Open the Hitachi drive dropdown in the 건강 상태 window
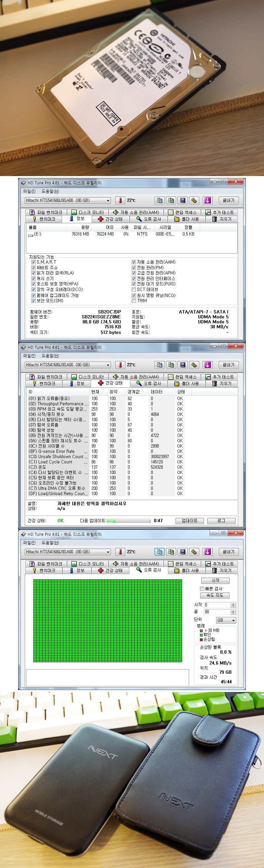This screenshot has height=868, width=264. (x=68, y=365)
